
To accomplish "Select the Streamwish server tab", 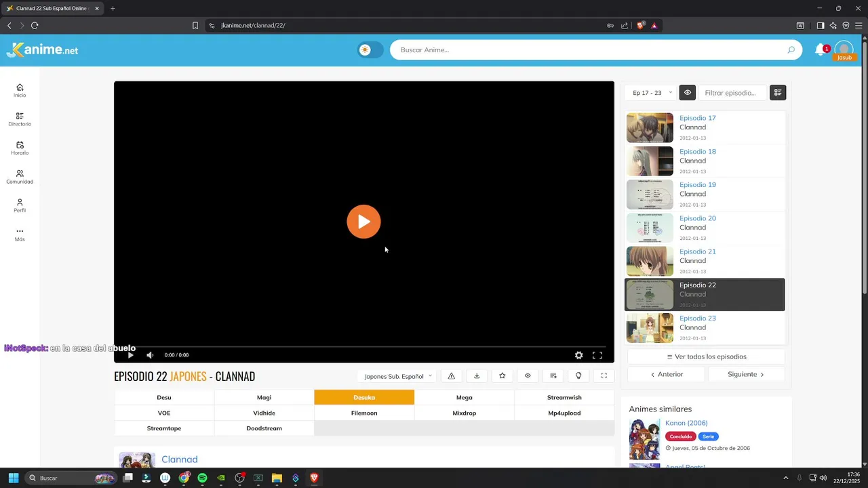I will pyautogui.click(x=564, y=398).
